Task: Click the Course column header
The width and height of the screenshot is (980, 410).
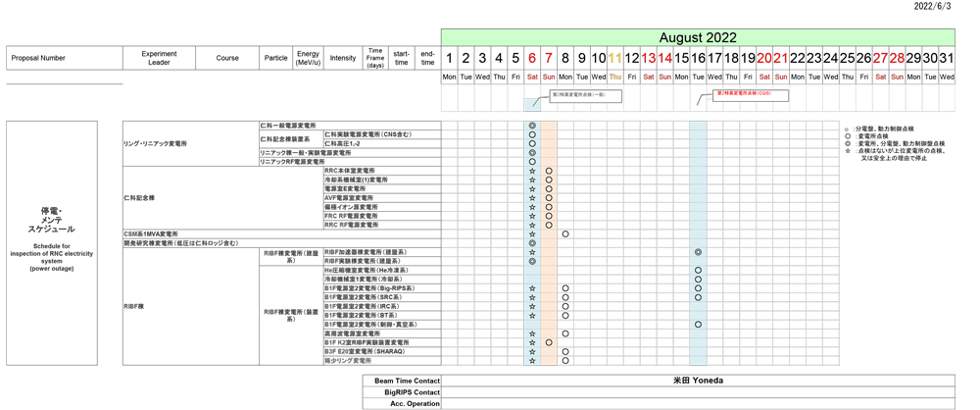Action: click(x=227, y=58)
